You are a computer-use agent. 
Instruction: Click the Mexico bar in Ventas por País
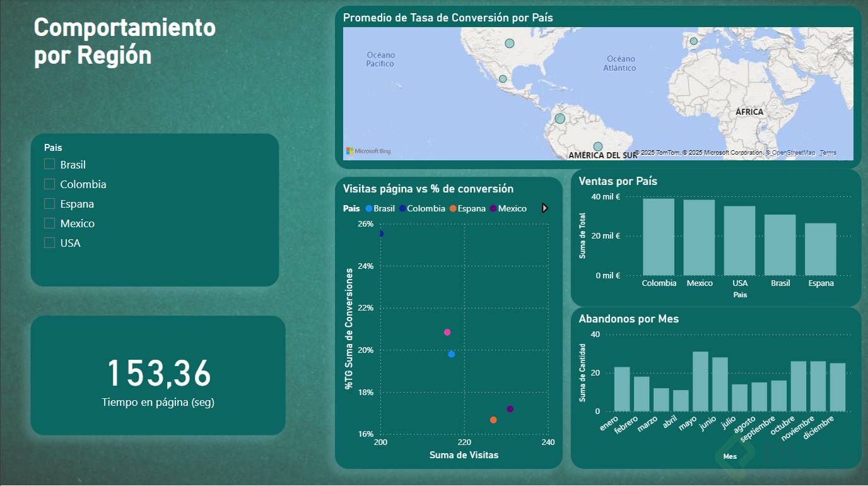point(699,237)
